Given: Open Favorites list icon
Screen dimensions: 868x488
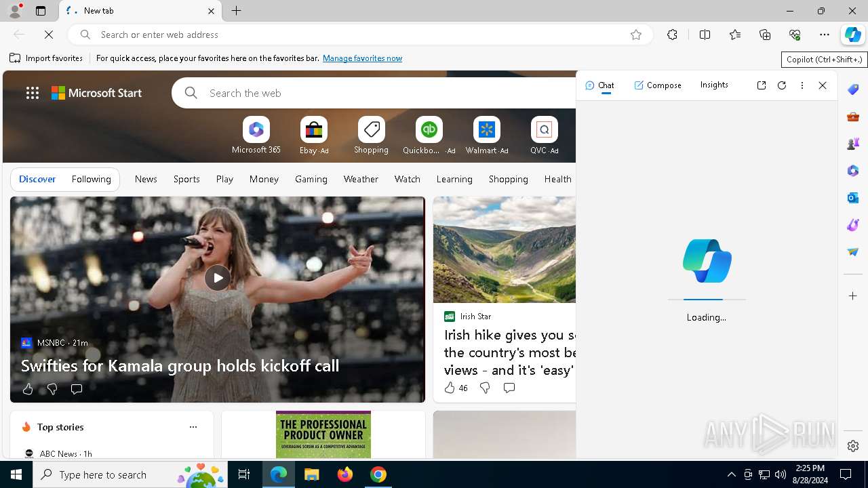Looking at the screenshot, I should tap(735, 35).
